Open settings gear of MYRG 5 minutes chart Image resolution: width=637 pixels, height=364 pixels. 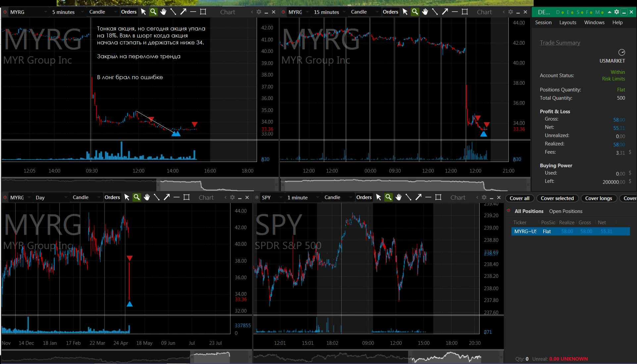[259, 12]
